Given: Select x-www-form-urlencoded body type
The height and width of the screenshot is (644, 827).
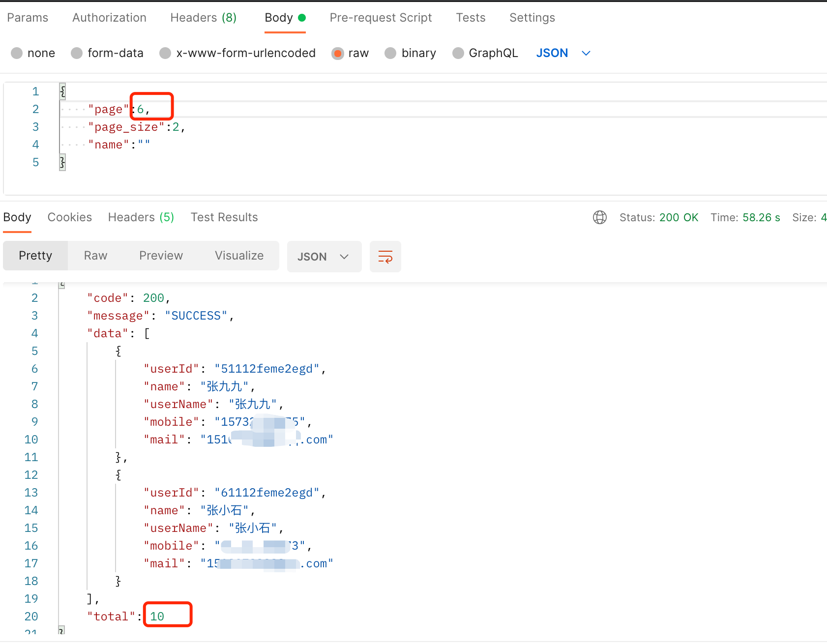Looking at the screenshot, I should coord(165,53).
